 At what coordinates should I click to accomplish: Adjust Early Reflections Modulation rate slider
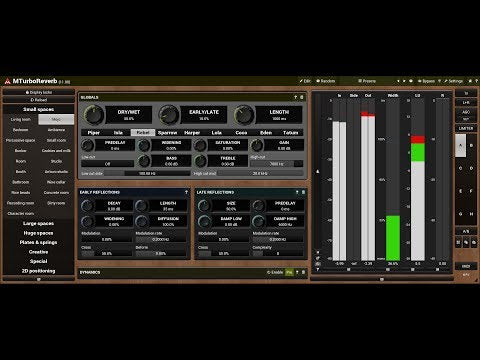coord(161,239)
